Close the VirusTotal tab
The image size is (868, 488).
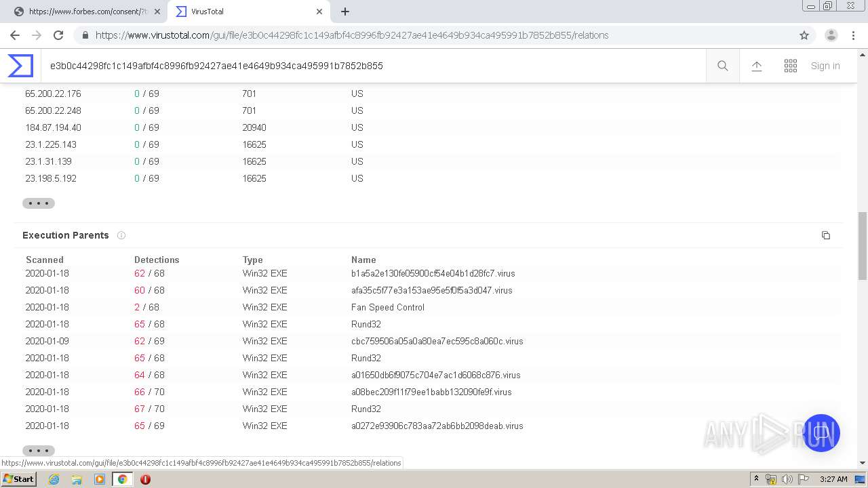pyautogui.click(x=319, y=12)
